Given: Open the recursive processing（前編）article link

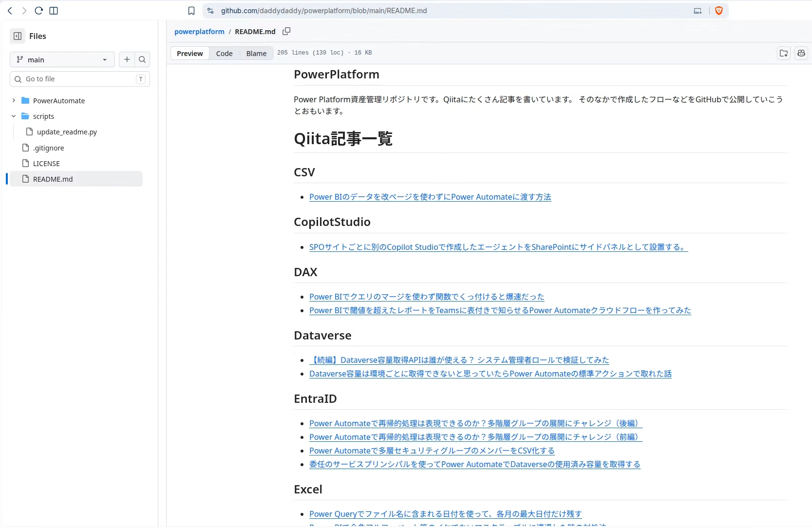Looking at the screenshot, I should coord(476,437).
